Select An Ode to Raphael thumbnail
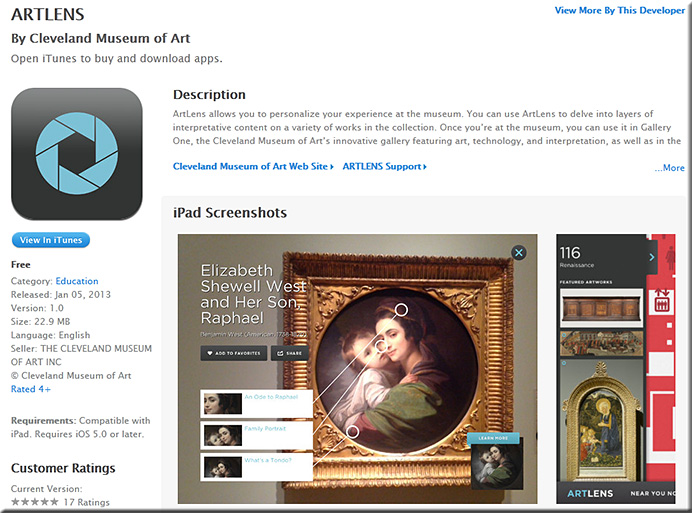Screen dimensions: 692x513 click(x=223, y=404)
